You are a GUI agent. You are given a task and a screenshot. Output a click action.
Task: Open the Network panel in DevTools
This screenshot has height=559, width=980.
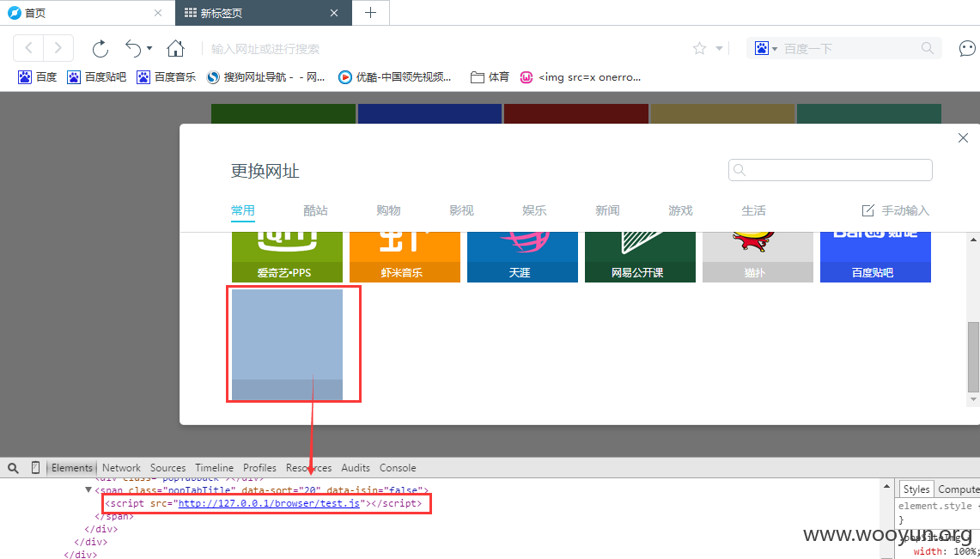pos(121,468)
